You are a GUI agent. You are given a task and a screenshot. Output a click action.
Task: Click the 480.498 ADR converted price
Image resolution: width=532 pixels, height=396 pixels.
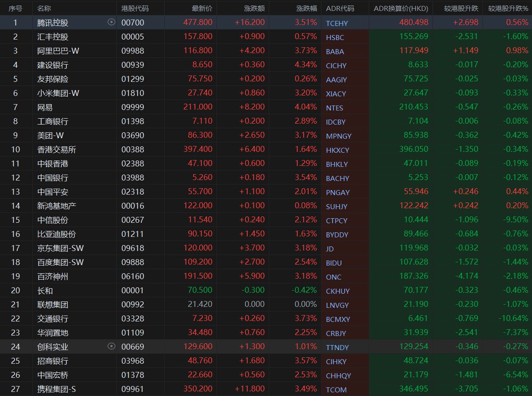click(414, 22)
